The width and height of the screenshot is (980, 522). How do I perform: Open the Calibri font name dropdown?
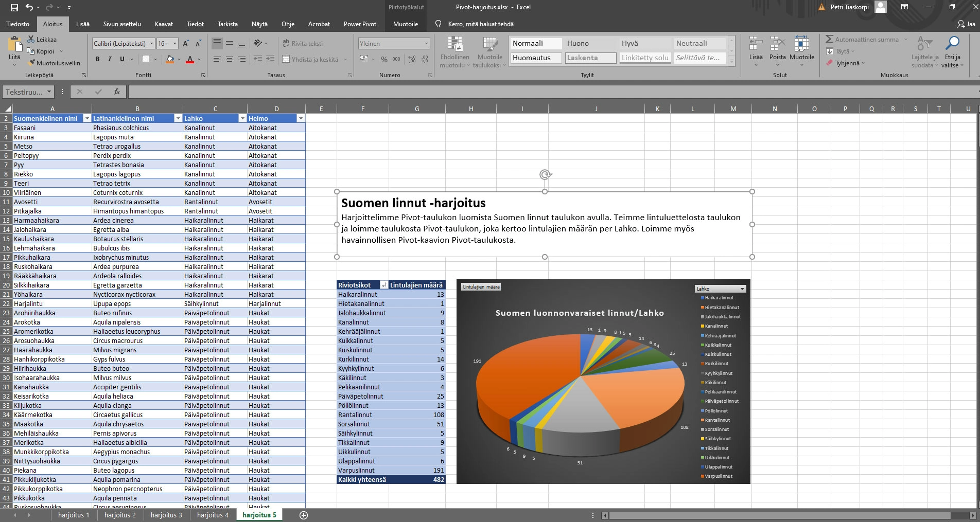pyautogui.click(x=151, y=44)
